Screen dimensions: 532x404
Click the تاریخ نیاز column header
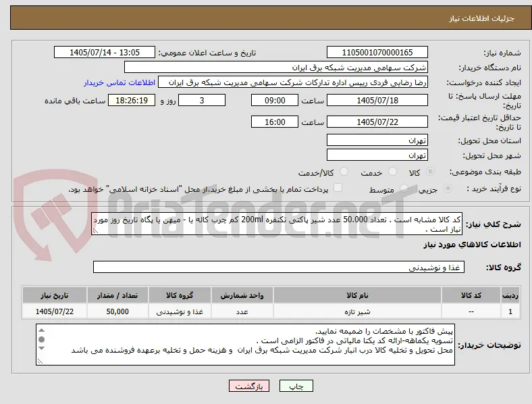[x=54, y=295]
